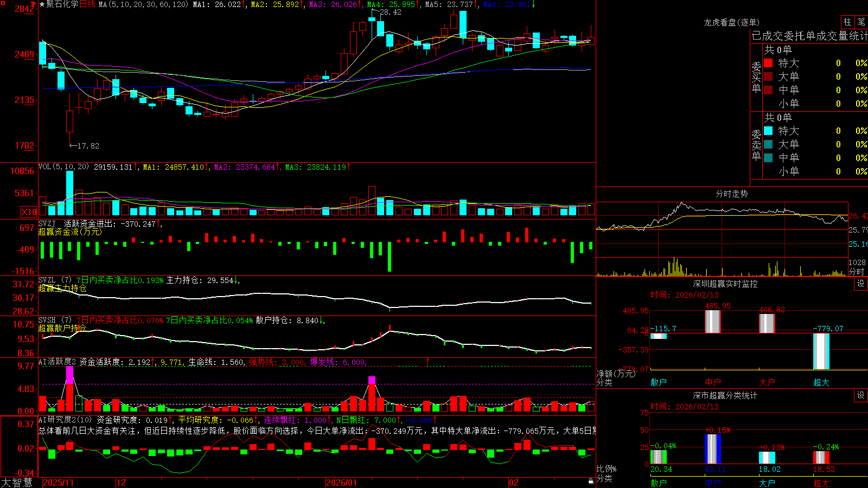Switch to 柱 bar display mode
The height and width of the screenshot is (488, 868).
[x=847, y=22]
